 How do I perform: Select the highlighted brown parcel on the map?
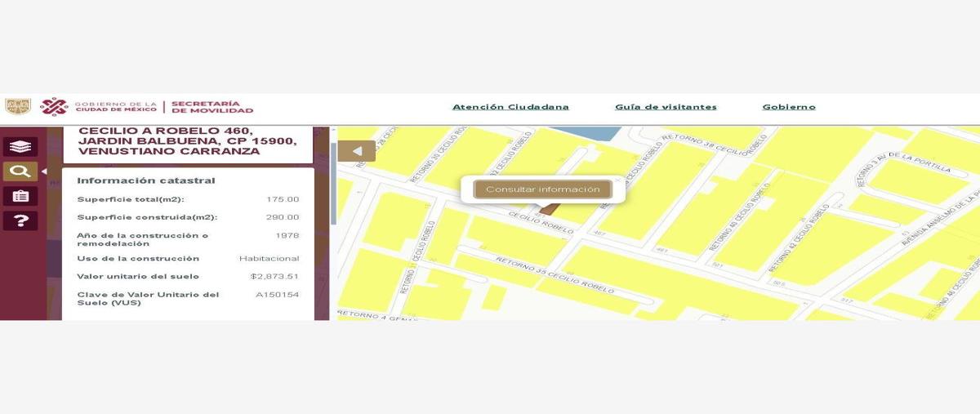point(545,210)
